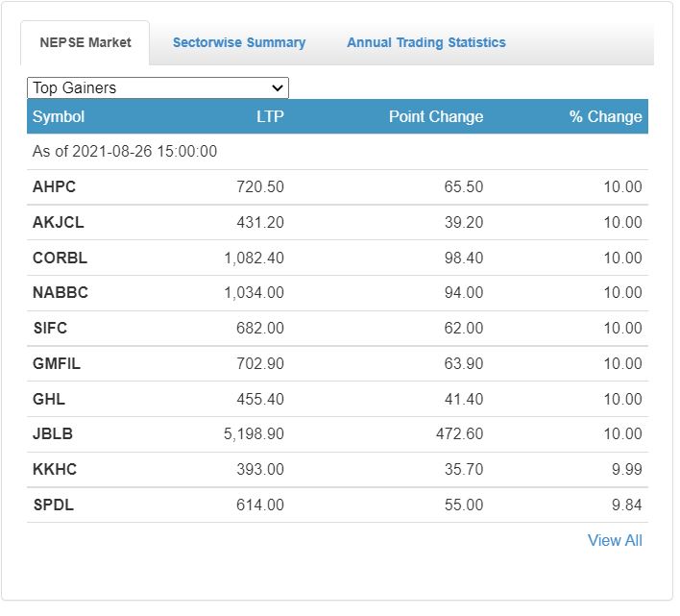Click the SIFC symbol
Viewport: 680px width, 616px height.
pos(50,328)
